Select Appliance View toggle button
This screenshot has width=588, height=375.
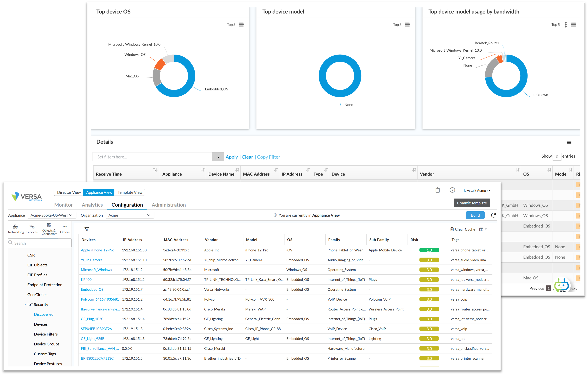point(99,192)
